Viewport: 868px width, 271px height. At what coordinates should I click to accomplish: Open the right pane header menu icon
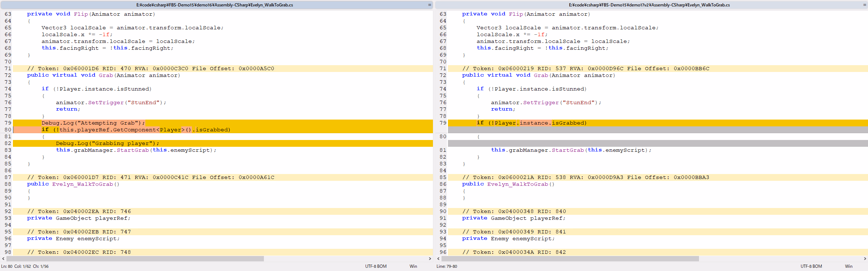tap(864, 5)
